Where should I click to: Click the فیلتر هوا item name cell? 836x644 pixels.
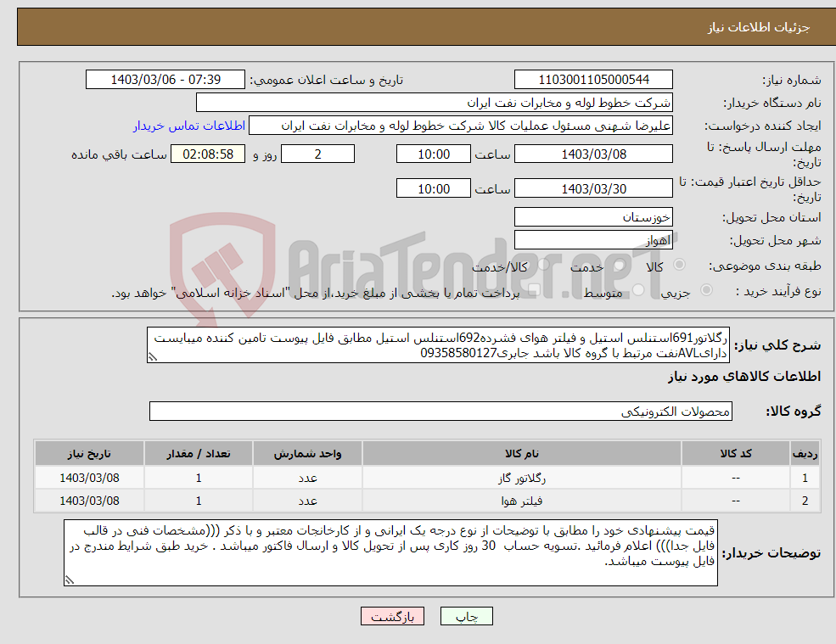522,501
